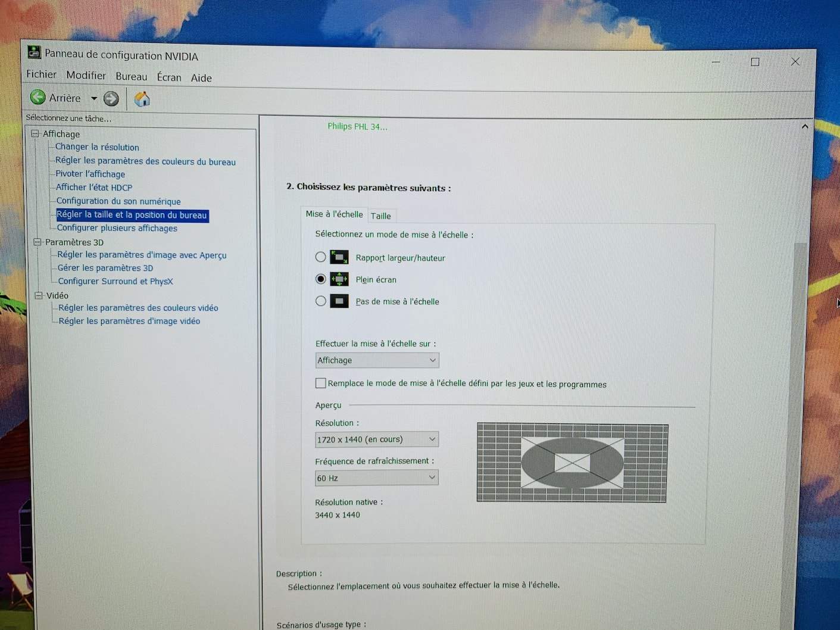840x630 pixels.
Task: Click the green Arrière back arrow icon
Action: coord(38,97)
